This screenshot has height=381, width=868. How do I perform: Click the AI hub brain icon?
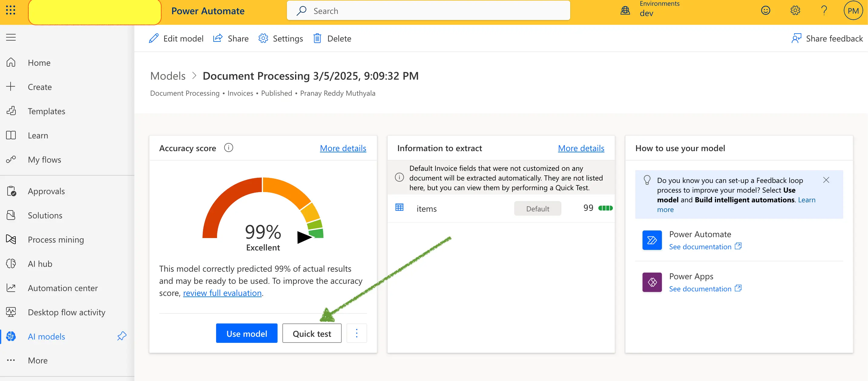(11, 264)
